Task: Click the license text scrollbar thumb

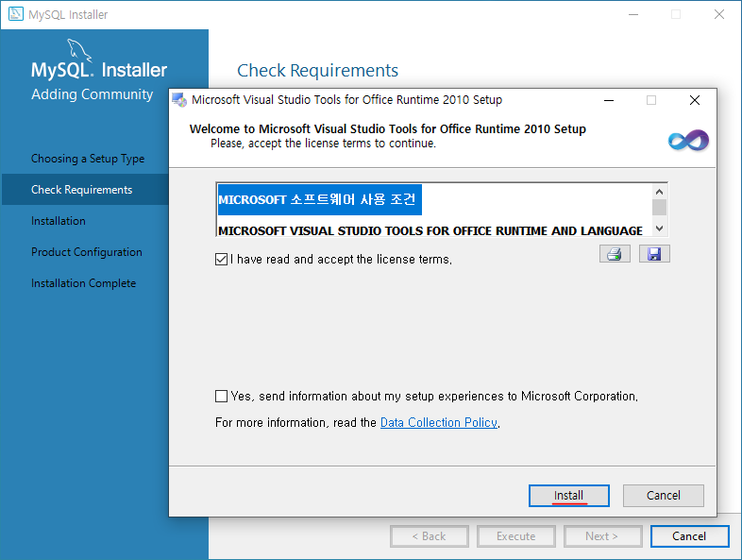Action: tap(659, 208)
